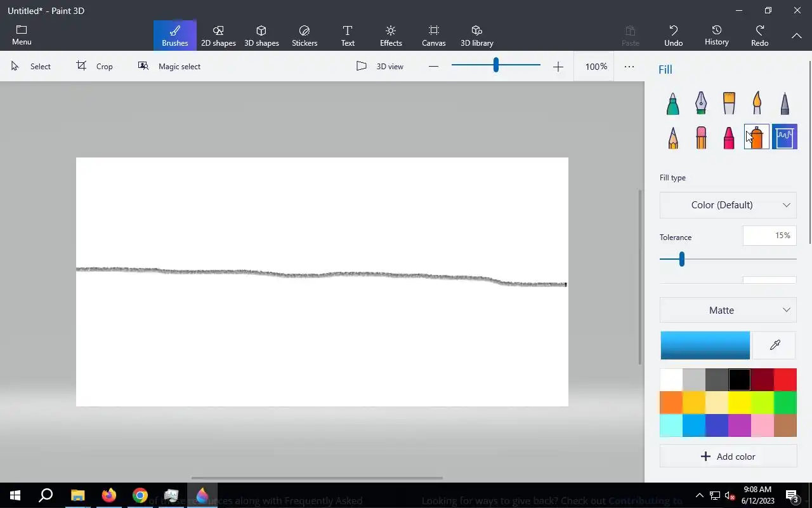Image resolution: width=812 pixels, height=508 pixels.
Task: Choose the orange color swatch
Action: click(671, 403)
